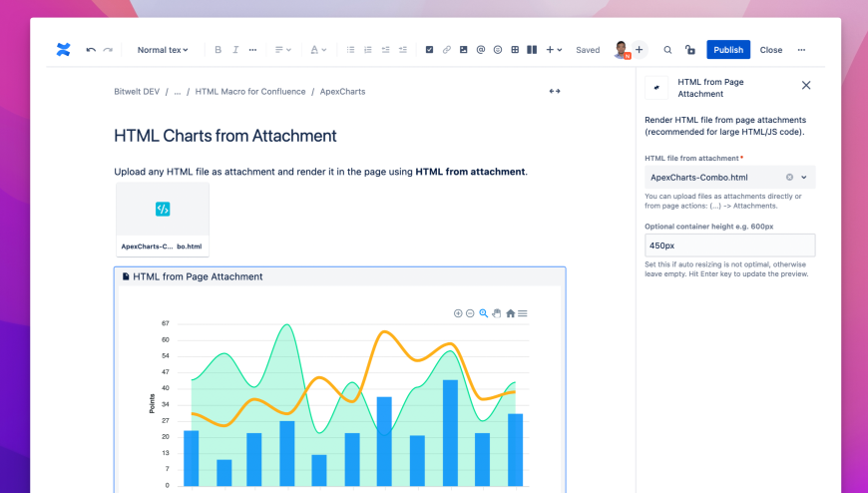Insert an emoji
This screenshot has height=493, width=868.
pyautogui.click(x=498, y=50)
